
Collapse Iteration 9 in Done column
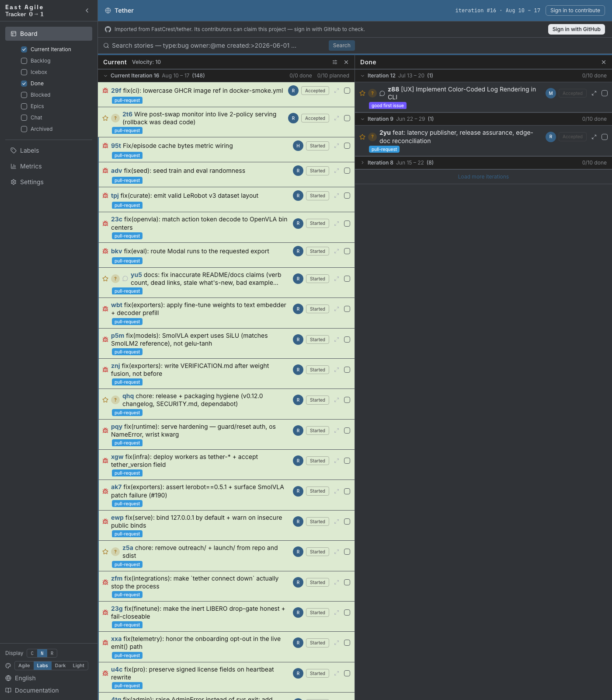362,119
